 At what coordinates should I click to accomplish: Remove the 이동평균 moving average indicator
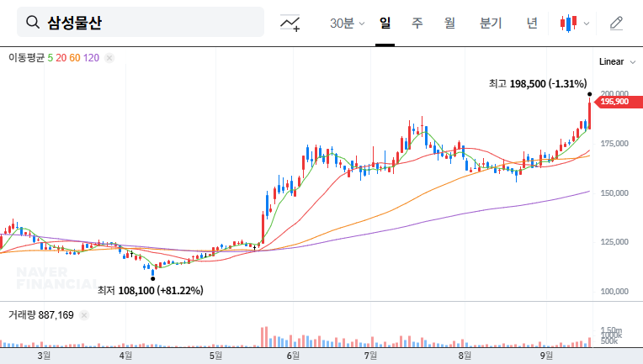coord(109,58)
